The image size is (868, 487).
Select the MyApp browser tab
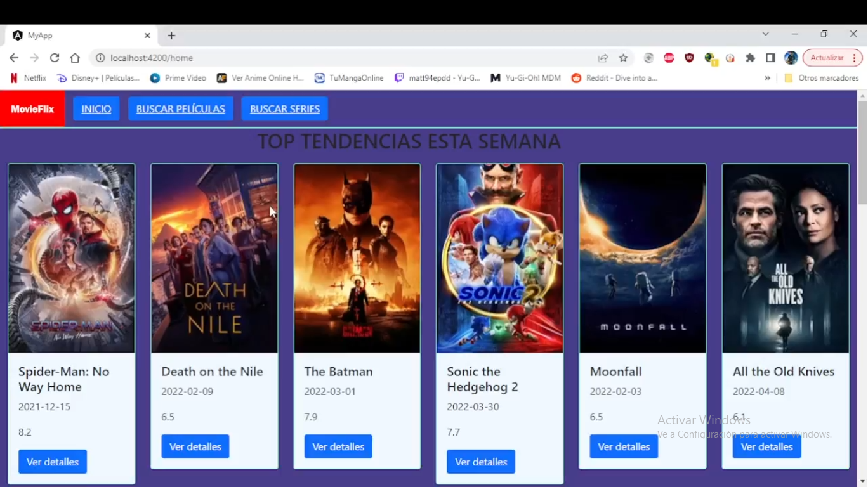click(x=81, y=36)
